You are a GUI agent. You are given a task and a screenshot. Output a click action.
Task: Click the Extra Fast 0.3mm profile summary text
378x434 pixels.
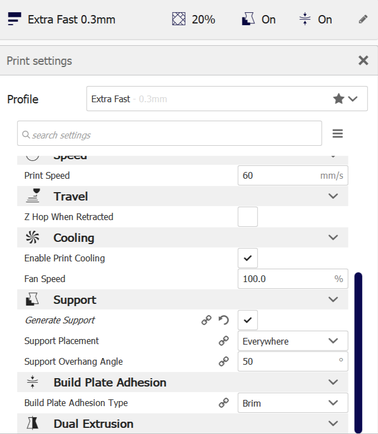tap(71, 19)
